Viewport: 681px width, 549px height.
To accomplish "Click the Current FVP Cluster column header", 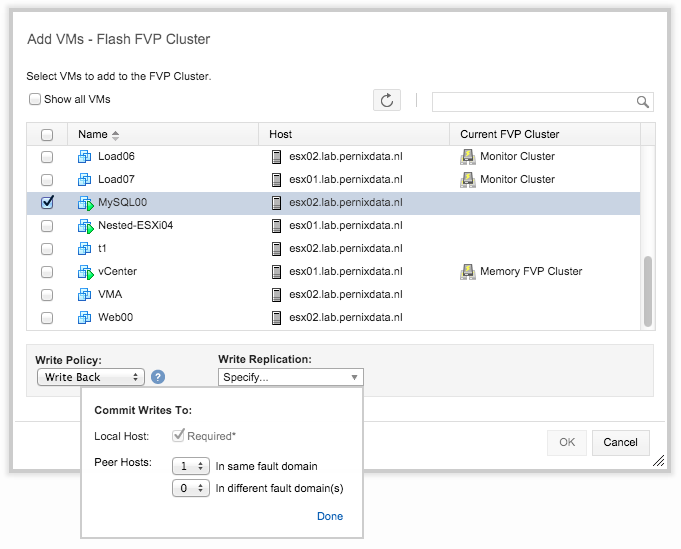I will [x=510, y=134].
